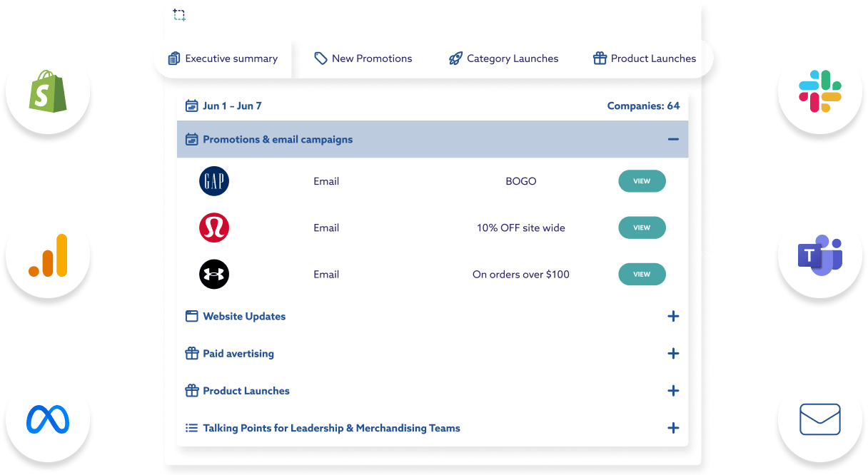Click the GAP brand logo

[214, 181]
